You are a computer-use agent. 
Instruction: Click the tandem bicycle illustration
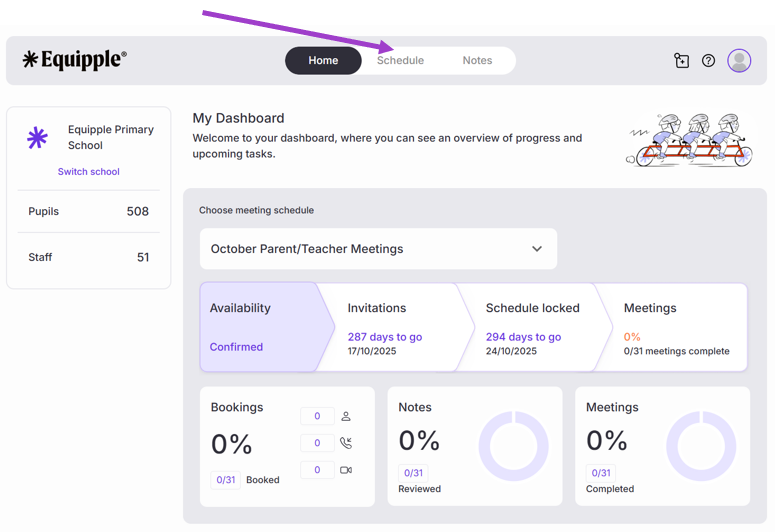[689, 140]
